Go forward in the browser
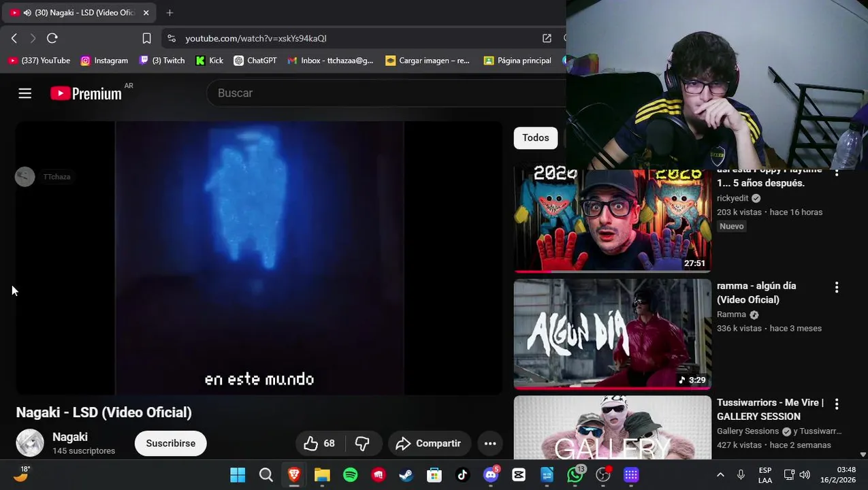 [33, 38]
